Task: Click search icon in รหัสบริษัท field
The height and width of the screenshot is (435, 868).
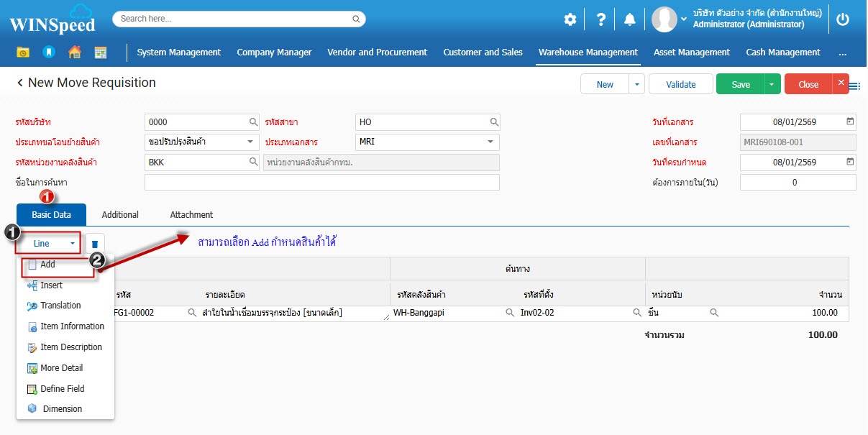Action: click(253, 122)
